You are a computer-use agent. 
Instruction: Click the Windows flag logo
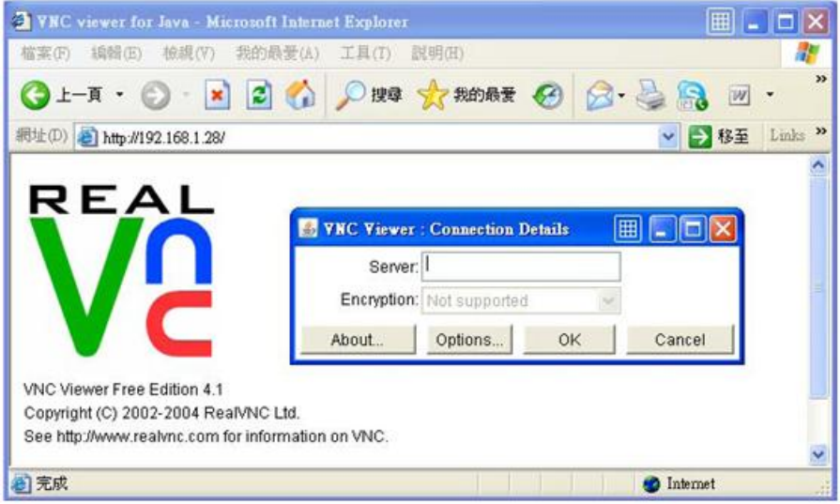(x=807, y=53)
